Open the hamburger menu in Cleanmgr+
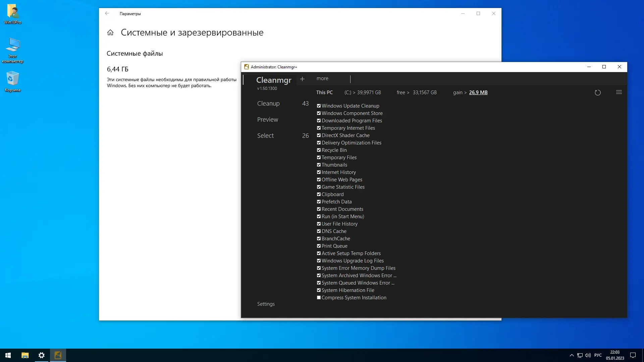The width and height of the screenshot is (644, 362). click(619, 92)
